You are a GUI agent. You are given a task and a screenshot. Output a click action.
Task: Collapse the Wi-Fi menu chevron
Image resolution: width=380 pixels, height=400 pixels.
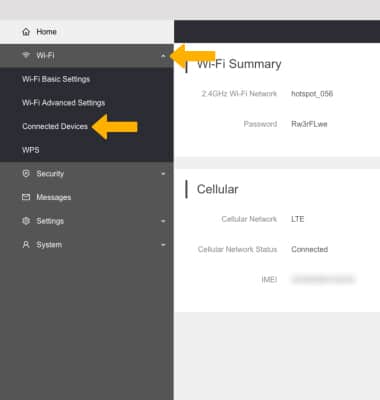(163, 56)
